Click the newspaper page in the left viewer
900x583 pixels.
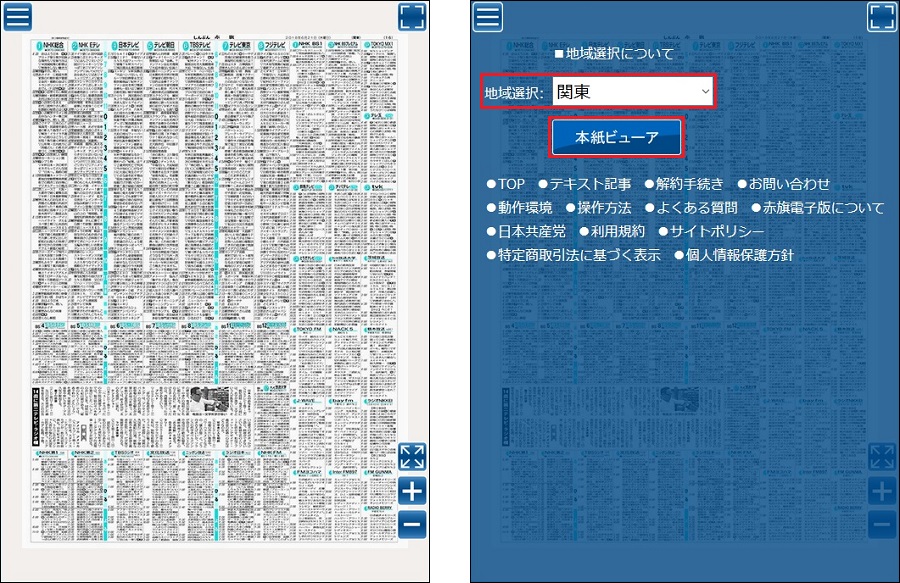coord(215,290)
